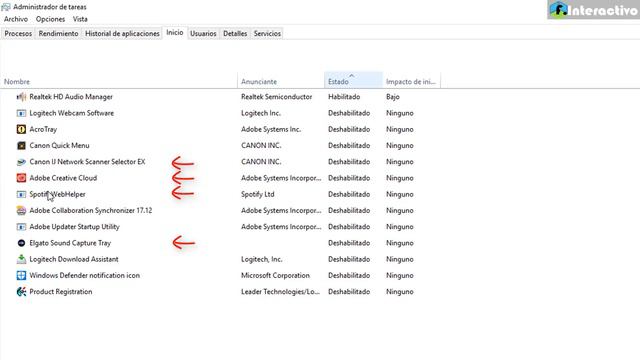Switch to the Procesos tab
640x360 pixels.
[x=18, y=33]
